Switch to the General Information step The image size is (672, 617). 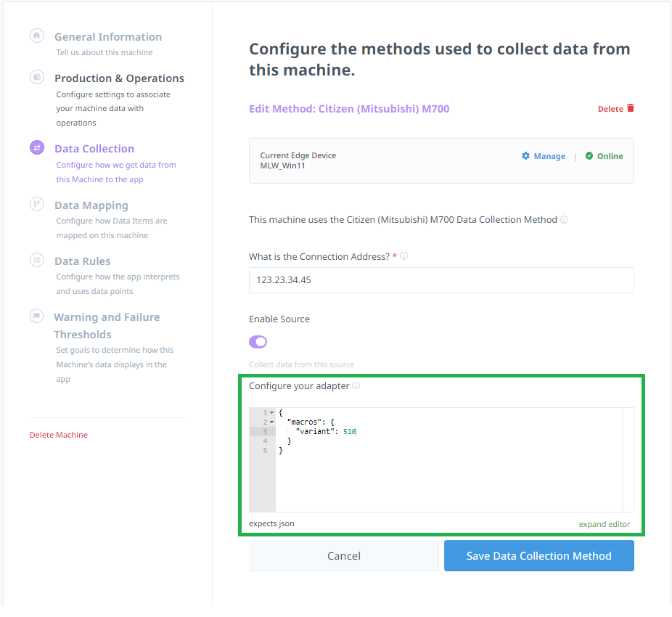[107, 36]
